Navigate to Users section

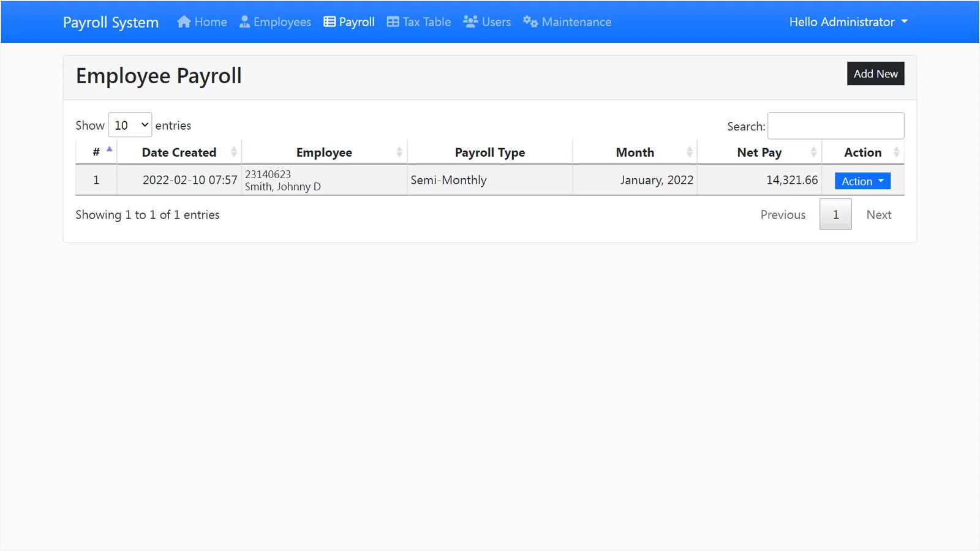[x=487, y=22]
